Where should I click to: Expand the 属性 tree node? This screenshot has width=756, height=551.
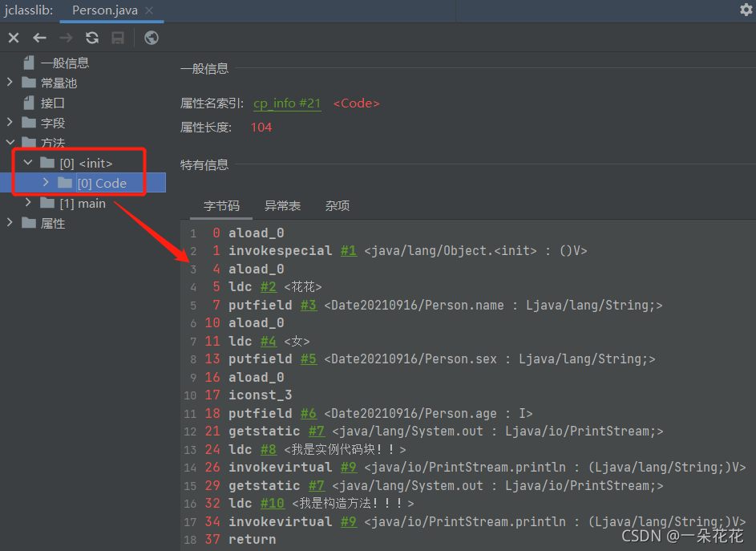(x=10, y=222)
